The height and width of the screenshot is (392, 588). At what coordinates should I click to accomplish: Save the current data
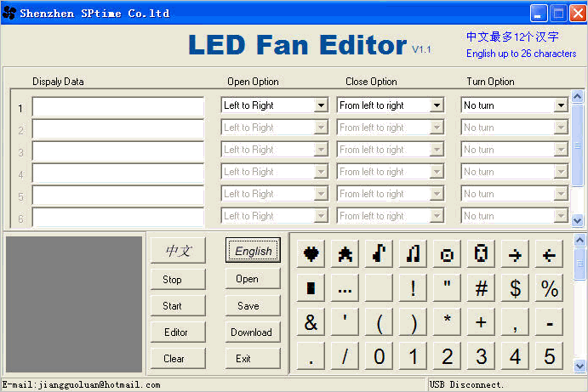253,306
